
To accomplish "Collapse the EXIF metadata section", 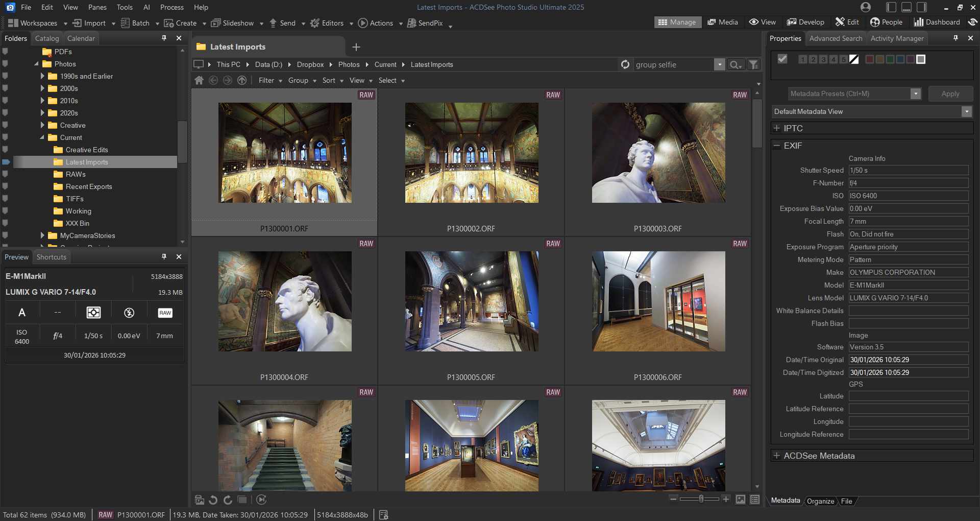I will (776, 146).
